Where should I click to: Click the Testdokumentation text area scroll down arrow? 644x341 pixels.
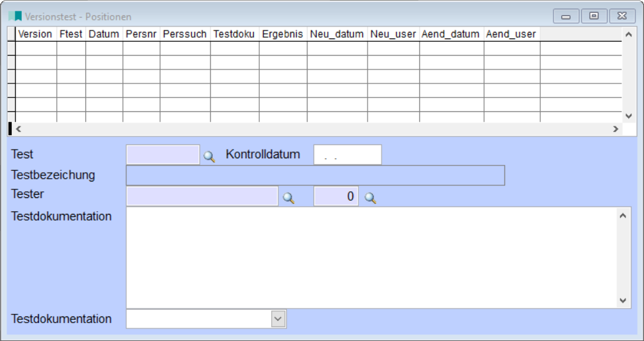(x=623, y=301)
